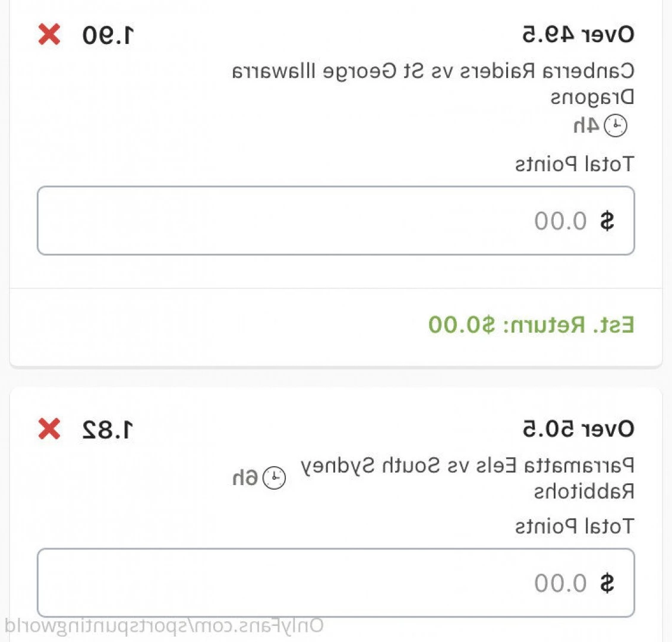Click the dollar sign in the second stake box
This screenshot has width=672, height=642.
click(607, 583)
